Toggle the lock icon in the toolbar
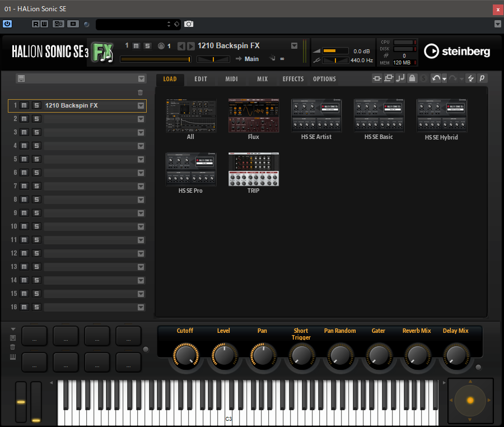 pyautogui.click(x=412, y=78)
